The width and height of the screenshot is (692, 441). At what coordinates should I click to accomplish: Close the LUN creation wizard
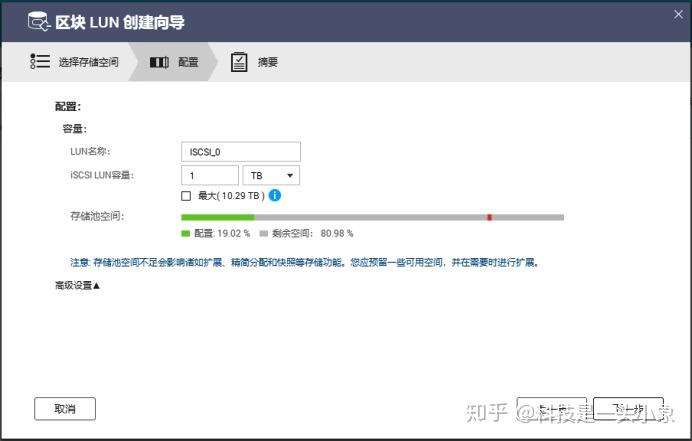pyautogui.click(x=678, y=15)
